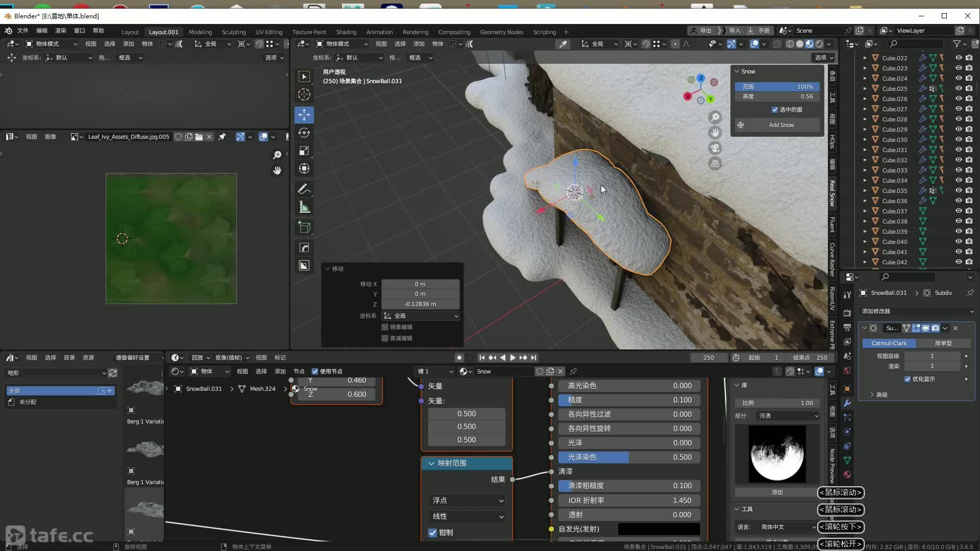The height and width of the screenshot is (551, 980).
Task: Open the 浮点 data type dropdown
Action: point(467,500)
